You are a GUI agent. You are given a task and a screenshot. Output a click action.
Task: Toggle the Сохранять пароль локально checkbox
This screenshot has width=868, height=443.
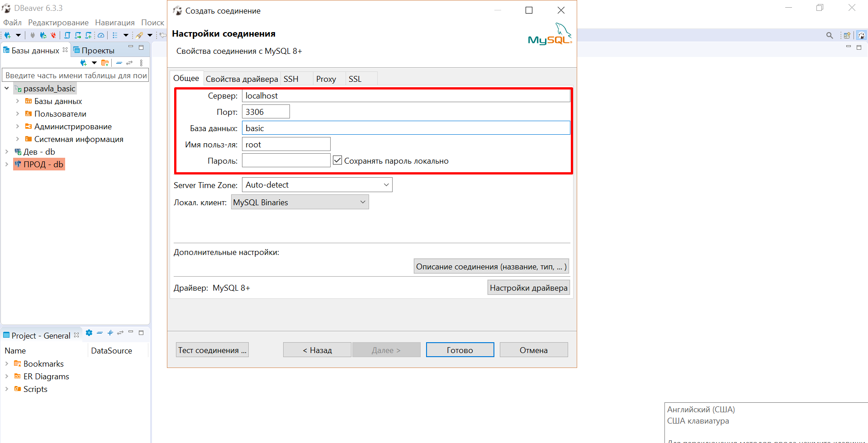tap(337, 160)
